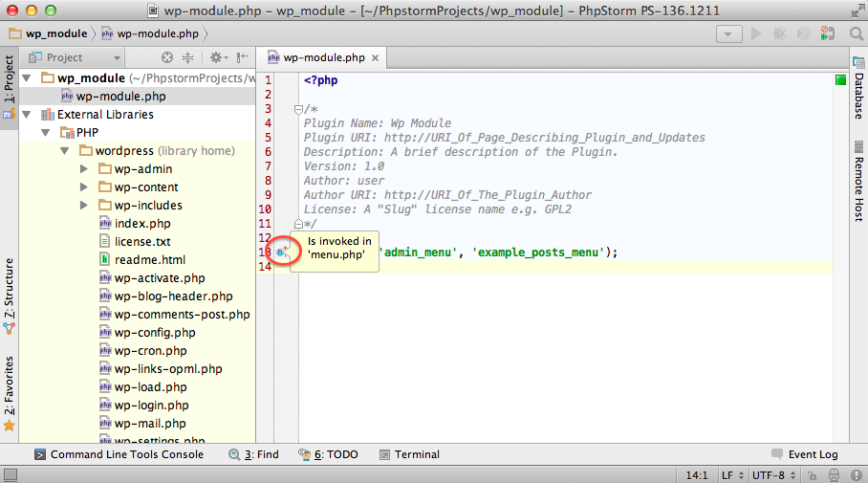
Task: Click the 'example_posts_menu' string in code
Action: tap(538, 252)
